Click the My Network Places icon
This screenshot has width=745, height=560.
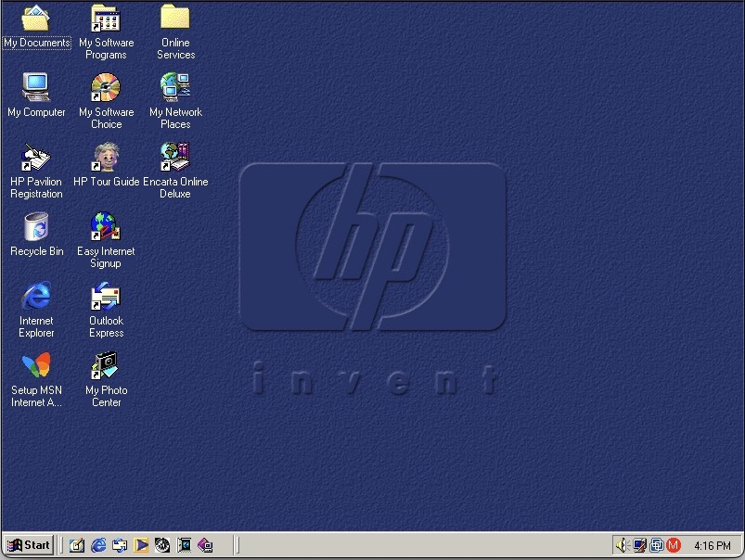[x=175, y=88]
